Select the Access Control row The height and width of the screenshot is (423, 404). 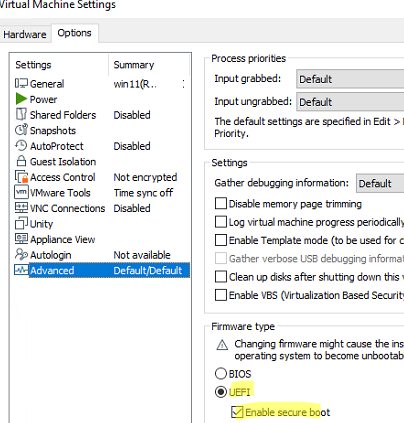pos(102,177)
